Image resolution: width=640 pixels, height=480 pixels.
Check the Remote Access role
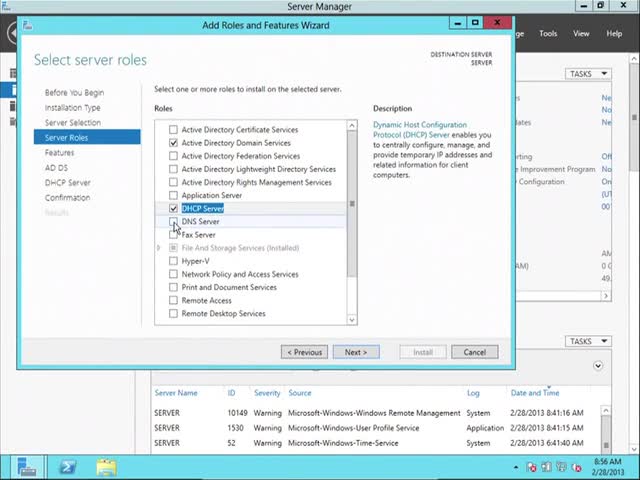click(173, 300)
